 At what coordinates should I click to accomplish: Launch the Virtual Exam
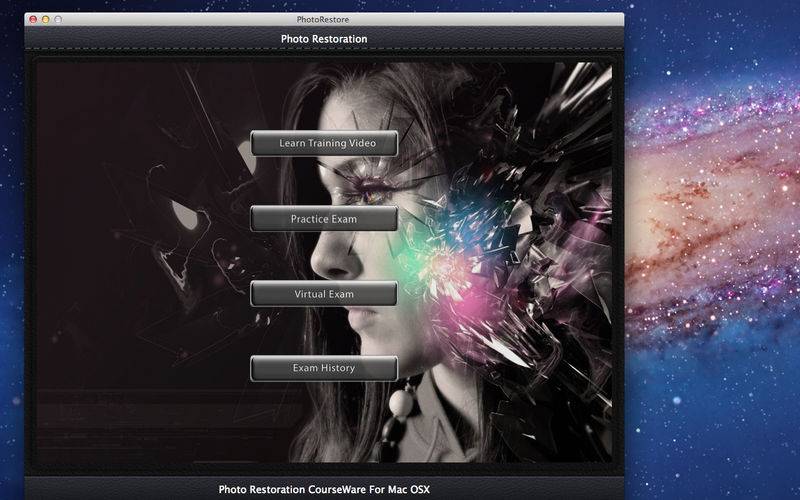(x=324, y=294)
